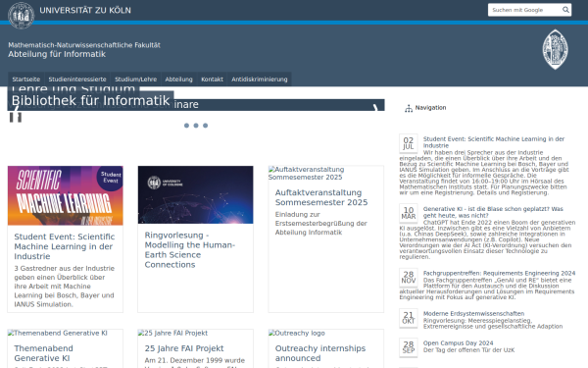Click the '28 SEP' date badge

coord(409,347)
